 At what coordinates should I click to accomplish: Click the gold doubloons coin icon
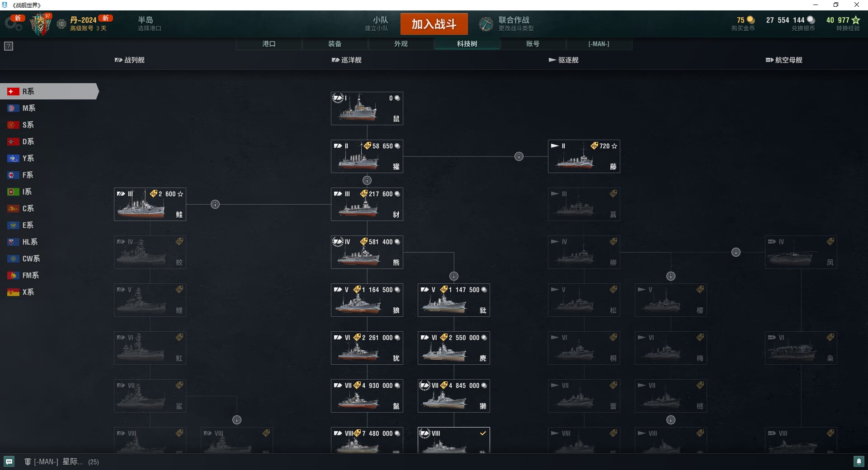[x=751, y=20]
